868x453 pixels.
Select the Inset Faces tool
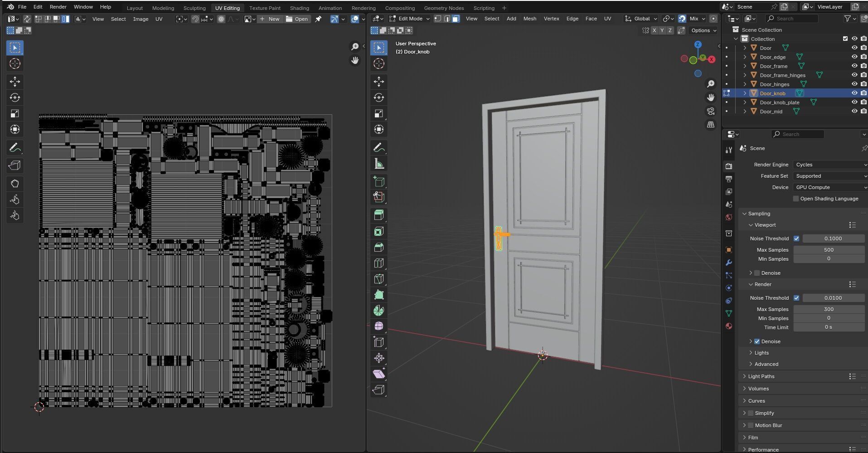coord(379,231)
